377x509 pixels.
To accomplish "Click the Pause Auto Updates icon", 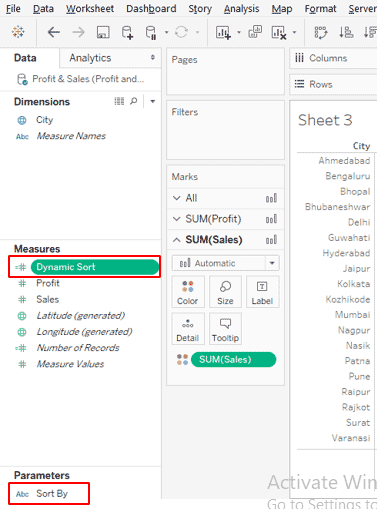I will tap(151, 33).
